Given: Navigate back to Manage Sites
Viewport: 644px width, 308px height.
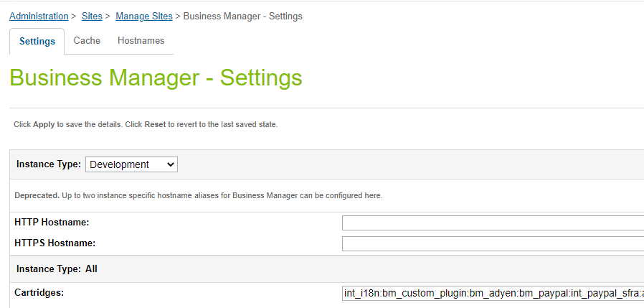Looking at the screenshot, I should (143, 16).
